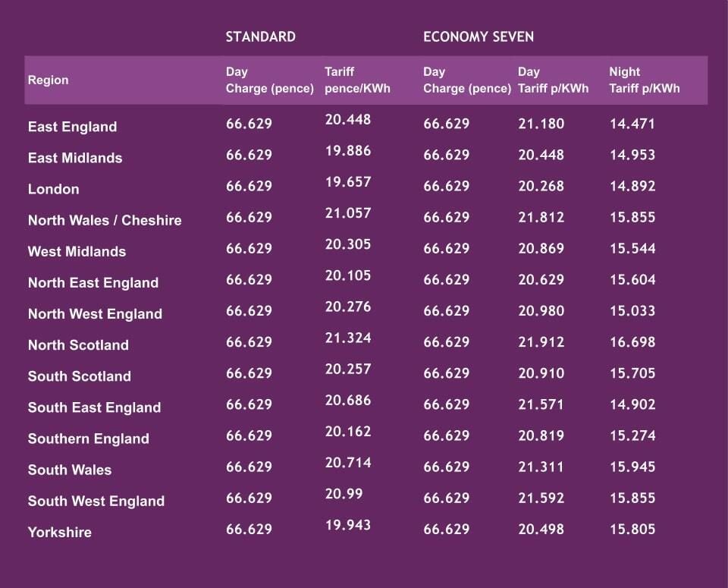
Task: Select the London region label
Action: (53, 189)
